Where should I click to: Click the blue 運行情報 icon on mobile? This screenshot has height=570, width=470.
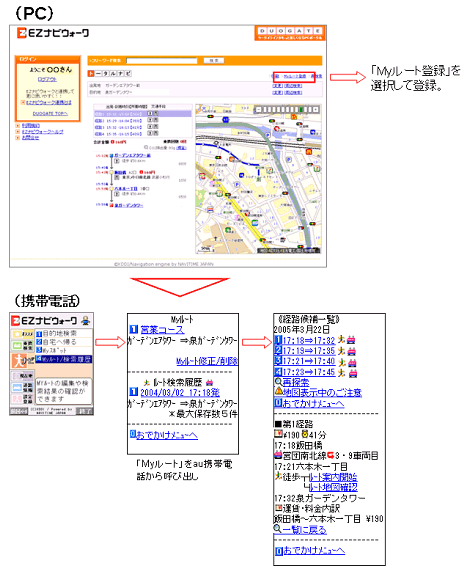pyautogui.click(x=23, y=387)
